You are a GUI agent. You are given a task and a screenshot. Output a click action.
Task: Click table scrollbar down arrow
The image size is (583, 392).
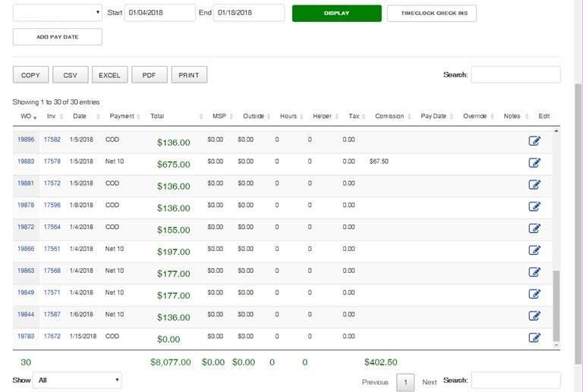(556, 345)
